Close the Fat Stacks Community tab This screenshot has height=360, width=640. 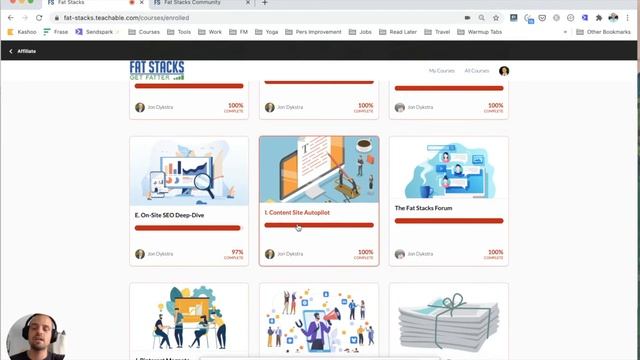[x=248, y=2]
